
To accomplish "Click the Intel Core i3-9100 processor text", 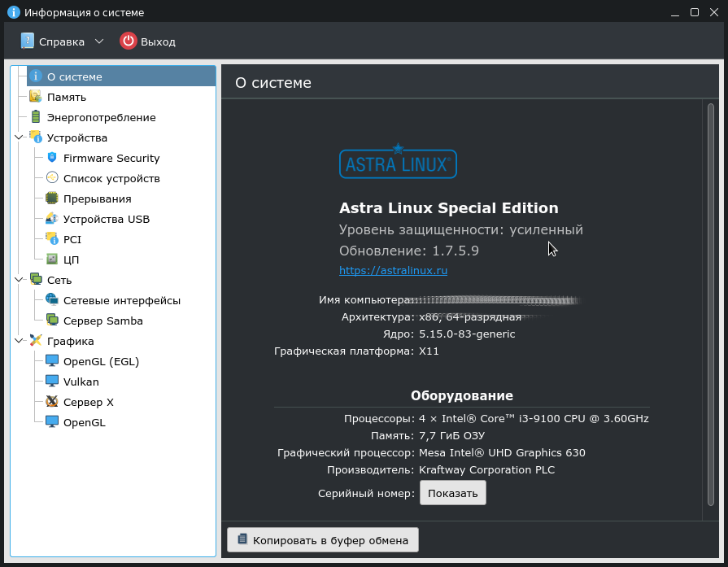I will pos(534,418).
